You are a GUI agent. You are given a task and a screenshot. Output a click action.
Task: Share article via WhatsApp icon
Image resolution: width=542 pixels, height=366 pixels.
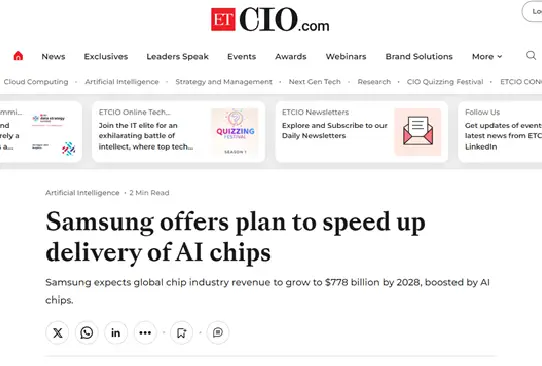(x=87, y=333)
